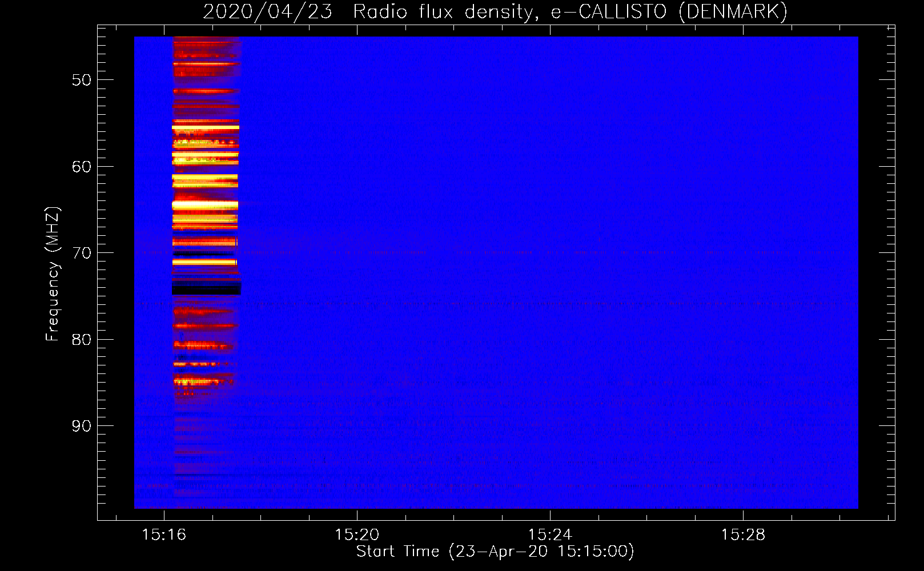Click the 90 frequency tick label
This screenshot has width=924, height=571.
pyautogui.click(x=82, y=426)
